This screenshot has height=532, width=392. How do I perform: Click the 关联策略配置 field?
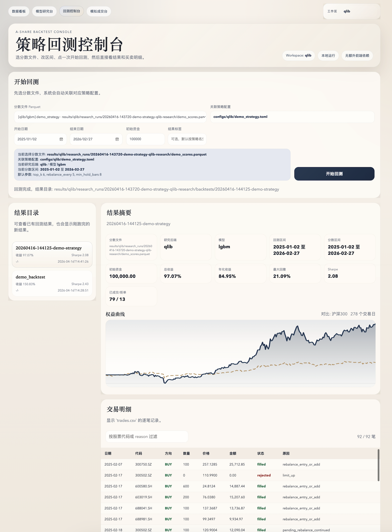pyautogui.click(x=292, y=117)
